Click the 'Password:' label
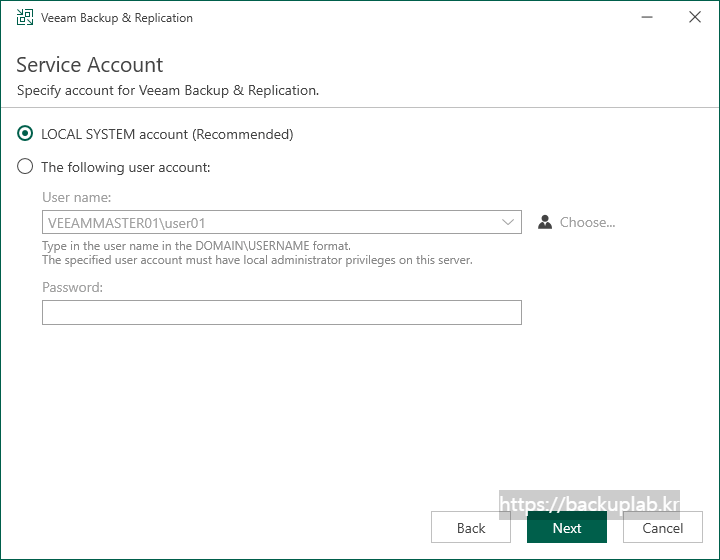Viewport: 720px width, 560px height. pyautogui.click(x=73, y=287)
